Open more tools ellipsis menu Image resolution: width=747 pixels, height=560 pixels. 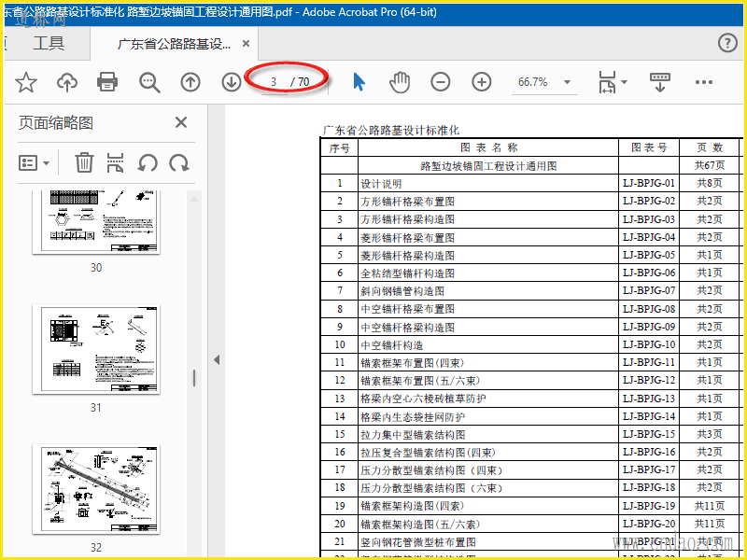coord(704,82)
